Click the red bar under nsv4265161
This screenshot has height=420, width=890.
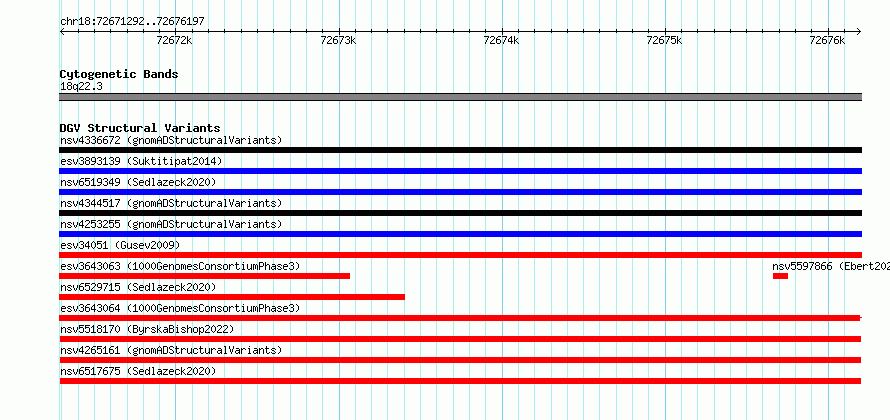460,360
